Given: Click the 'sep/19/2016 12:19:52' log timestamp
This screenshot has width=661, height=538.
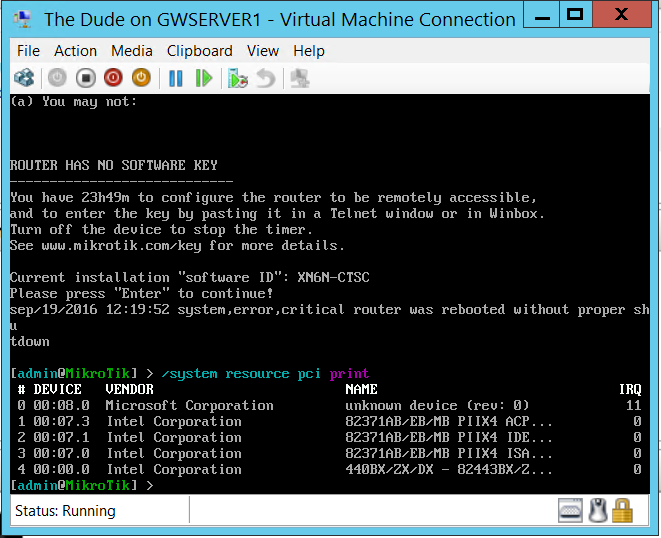Looking at the screenshot, I should click(90, 309).
